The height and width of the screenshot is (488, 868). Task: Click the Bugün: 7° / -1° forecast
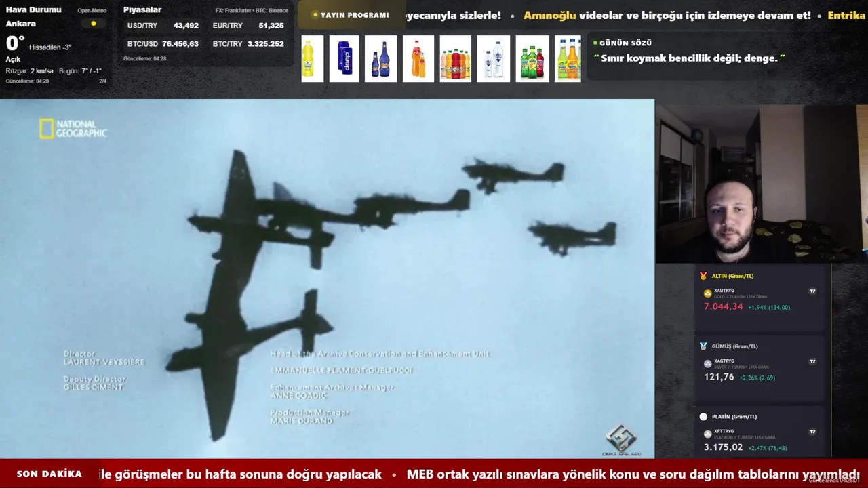(80, 71)
